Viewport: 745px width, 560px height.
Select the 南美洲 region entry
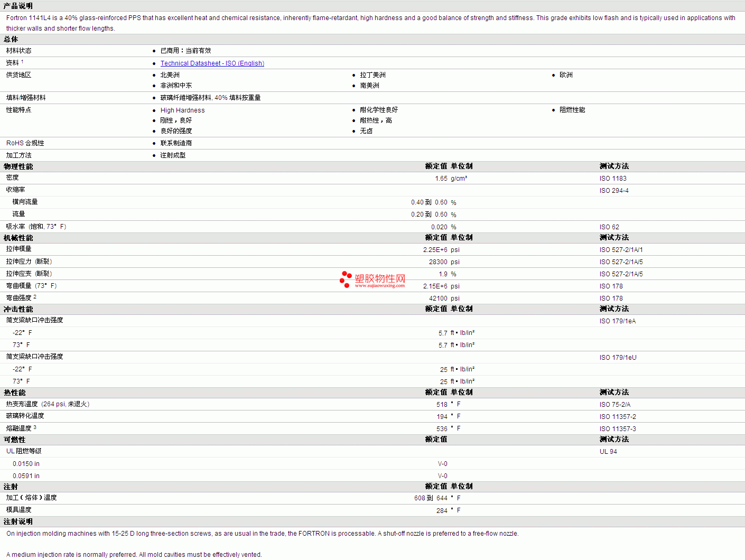coord(369,86)
